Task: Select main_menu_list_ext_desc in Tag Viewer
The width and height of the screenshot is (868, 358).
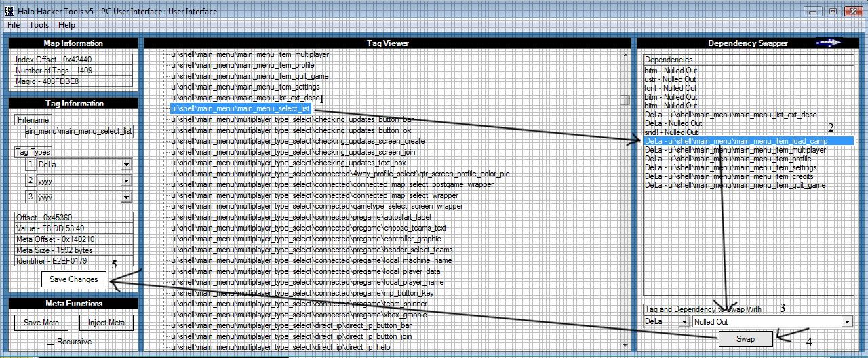Action: pyautogui.click(x=244, y=98)
